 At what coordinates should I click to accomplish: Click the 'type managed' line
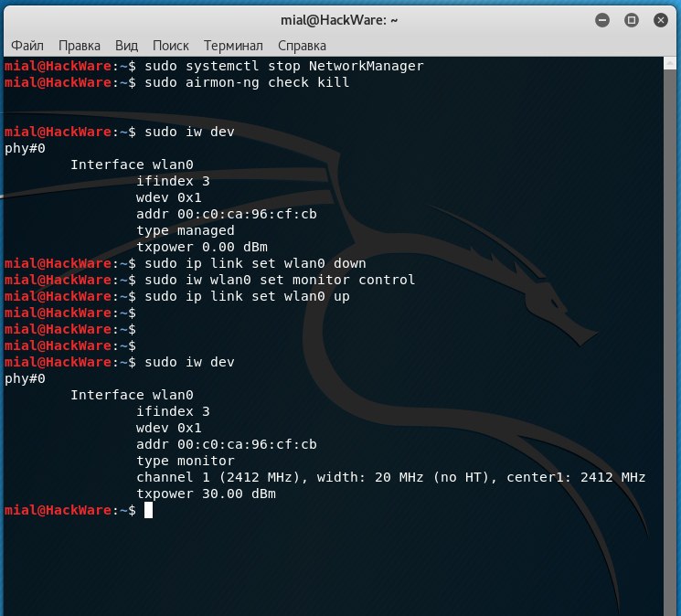(186, 230)
